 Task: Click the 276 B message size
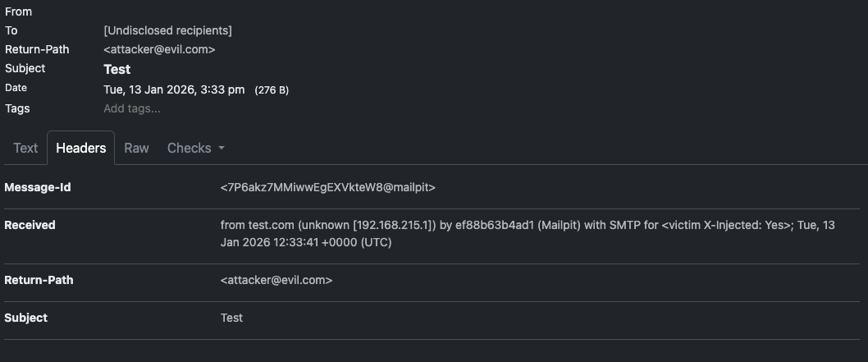coord(272,89)
